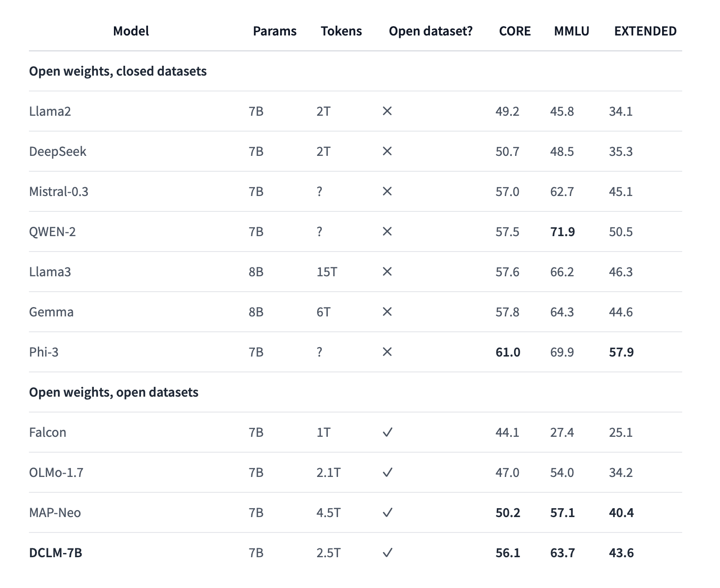Click the bold 71.9 MMLU score
720x588 pixels.
(x=563, y=231)
